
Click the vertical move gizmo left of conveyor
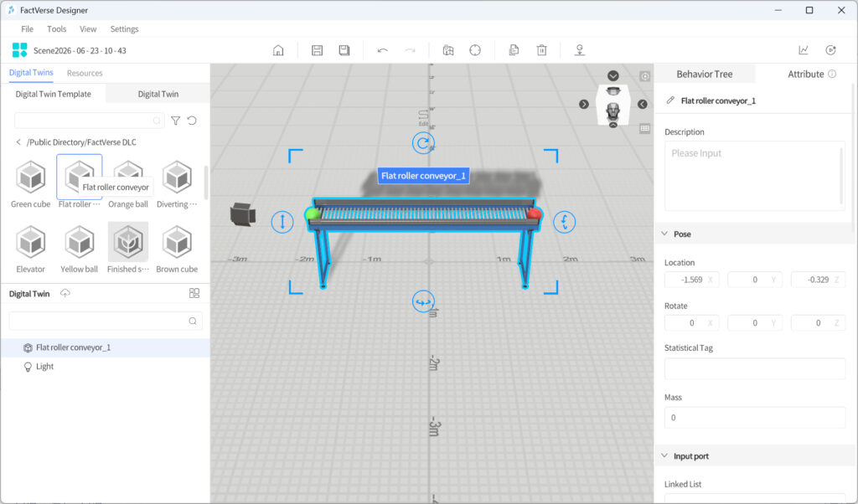click(282, 222)
